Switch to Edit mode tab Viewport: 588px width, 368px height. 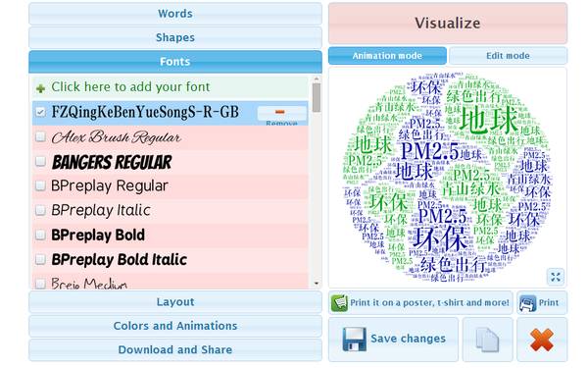coord(508,56)
